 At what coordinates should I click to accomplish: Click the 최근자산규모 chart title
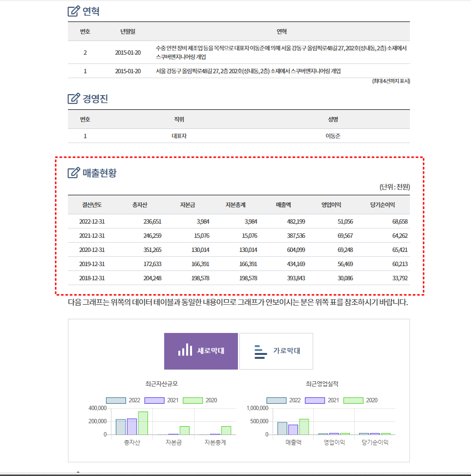tap(161, 384)
